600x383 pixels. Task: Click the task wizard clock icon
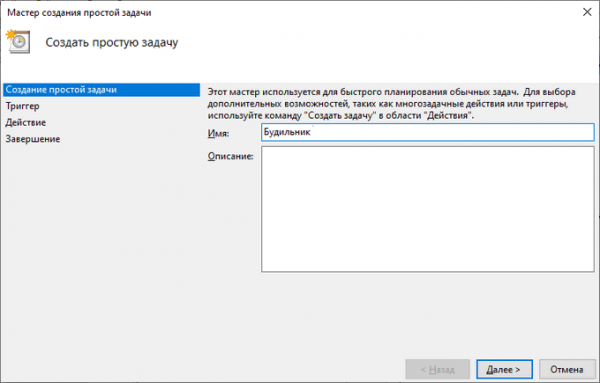coord(18,41)
